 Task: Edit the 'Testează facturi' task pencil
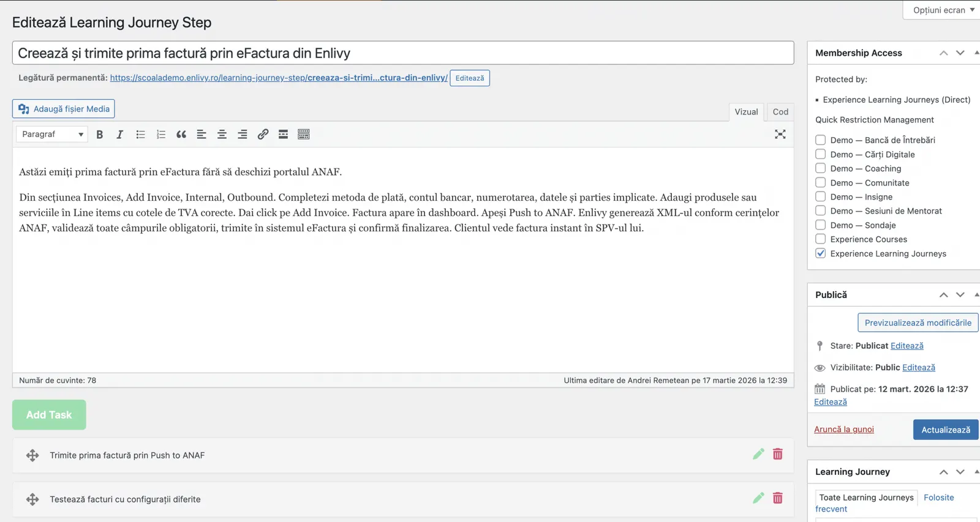tap(758, 498)
